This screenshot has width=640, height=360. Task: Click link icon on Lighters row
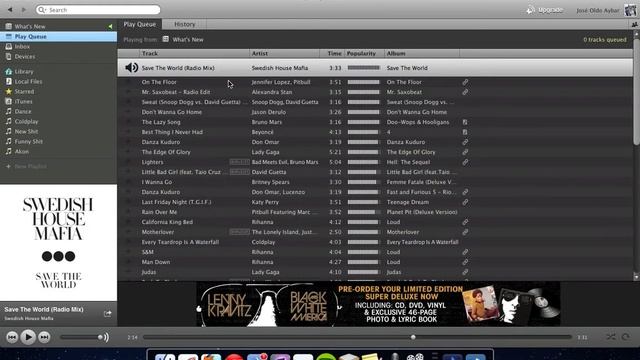[x=465, y=162]
